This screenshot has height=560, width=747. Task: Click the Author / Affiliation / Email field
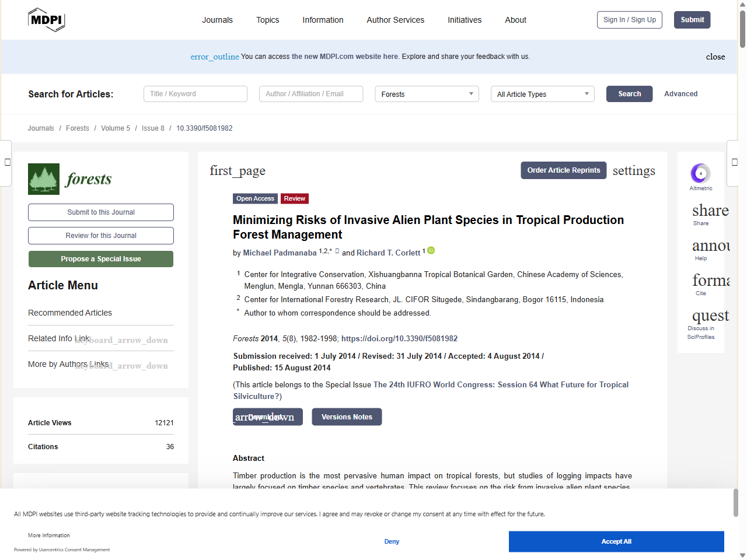tap(311, 94)
